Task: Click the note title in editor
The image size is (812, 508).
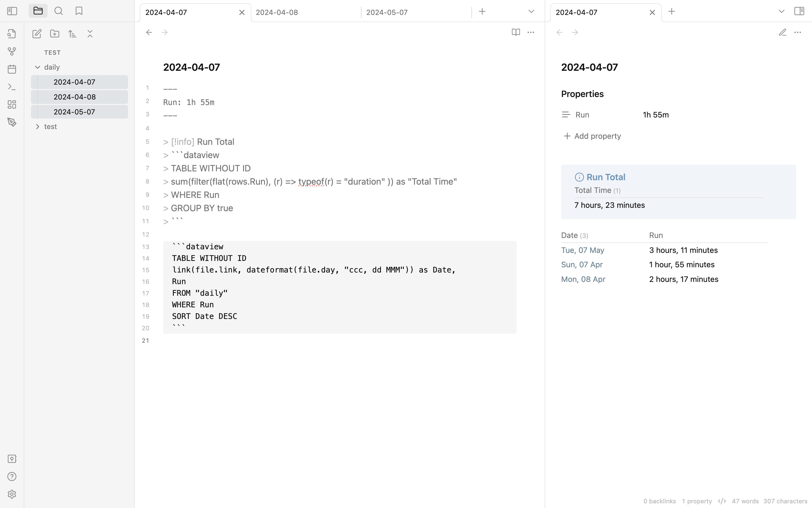Action: [x=191, y=67]
